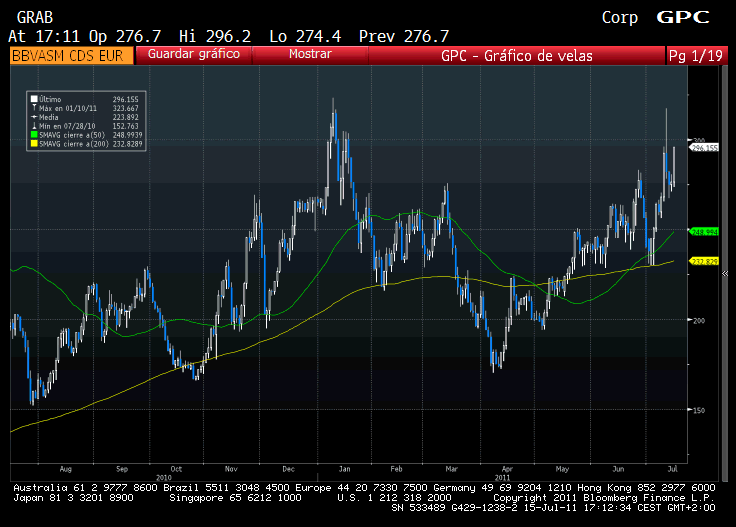Image resolution: width=736 pixels, height=527 pixels.
Task: Click the 2011 year label on axis
Action: tap(502, 477)
